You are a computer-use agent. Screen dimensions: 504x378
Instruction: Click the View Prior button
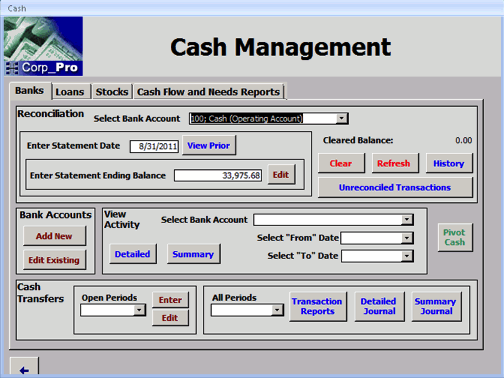click(209, 146)
